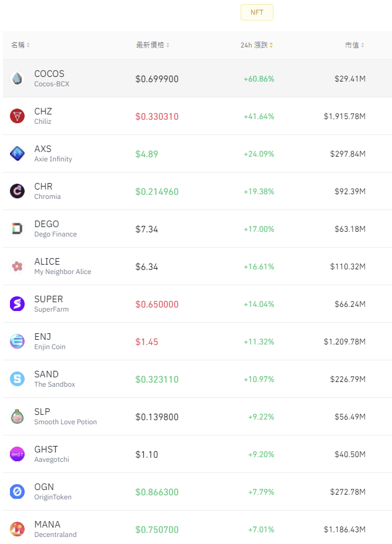
Task: Open the Axie Infinity AXS coin icon
Action: tap(17, 153)
